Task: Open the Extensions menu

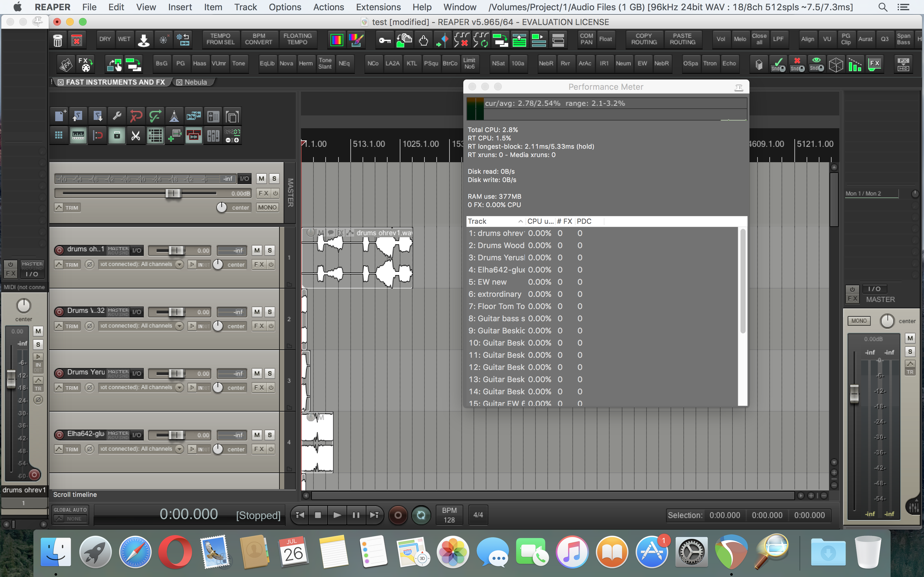Action: 378,7
